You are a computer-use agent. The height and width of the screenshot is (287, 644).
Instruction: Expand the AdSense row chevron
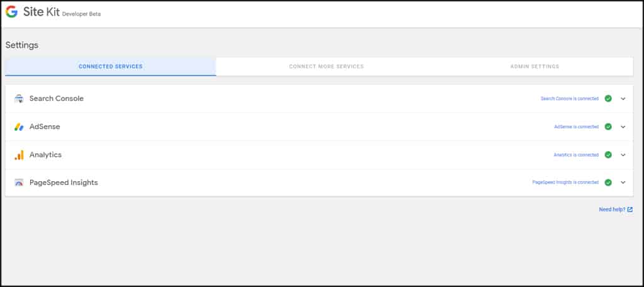(623, 127)
